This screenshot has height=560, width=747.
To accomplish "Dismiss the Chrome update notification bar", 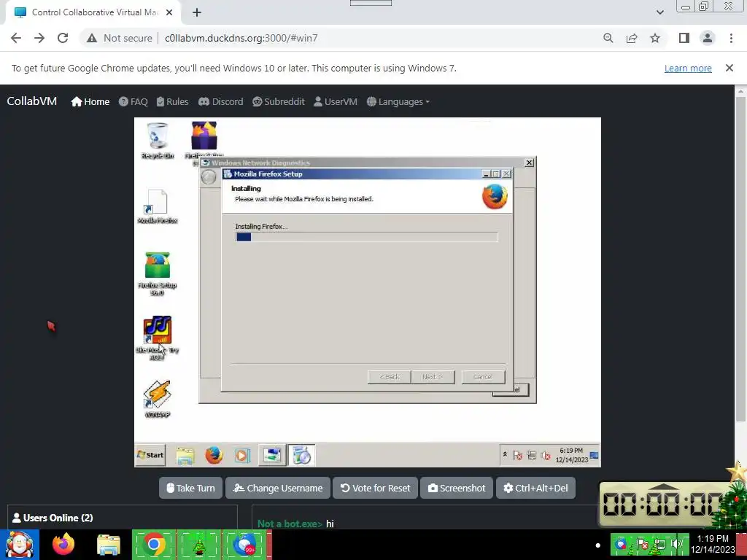I will tap(729, 68).
